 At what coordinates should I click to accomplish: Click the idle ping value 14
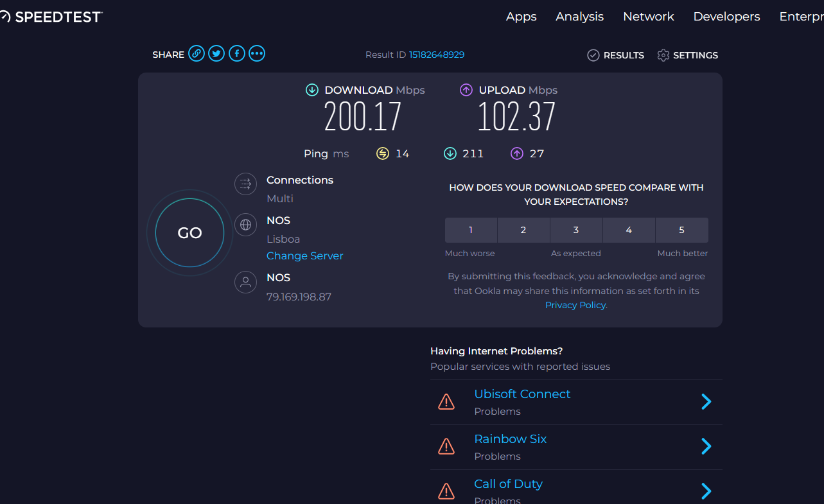pos(403,153)
